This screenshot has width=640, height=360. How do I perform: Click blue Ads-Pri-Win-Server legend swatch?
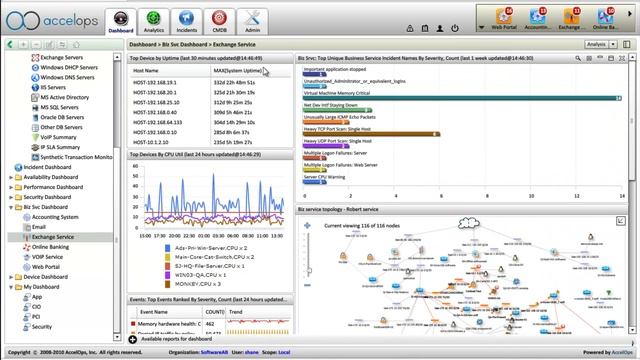[x=167, y=248]
